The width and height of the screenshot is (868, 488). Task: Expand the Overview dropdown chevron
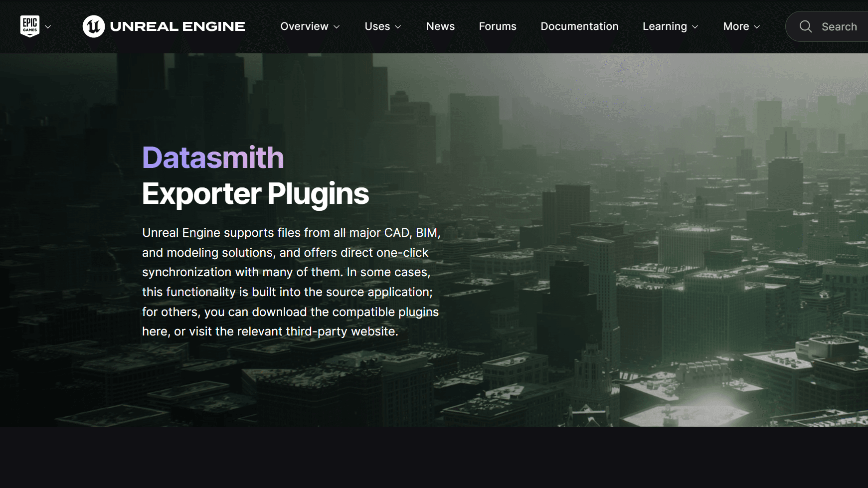pos(337,27)
